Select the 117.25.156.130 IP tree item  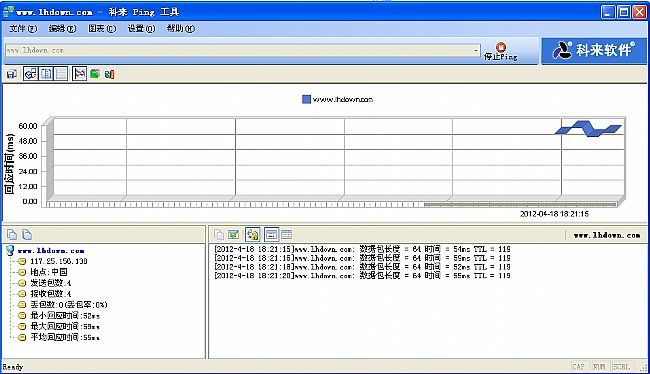[58, 261]
